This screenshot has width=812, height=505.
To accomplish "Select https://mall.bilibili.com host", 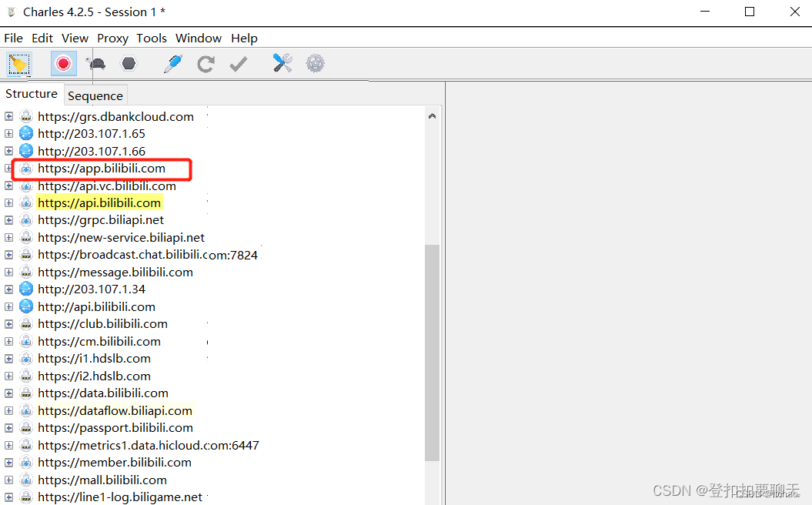I will tap(102, 480).
